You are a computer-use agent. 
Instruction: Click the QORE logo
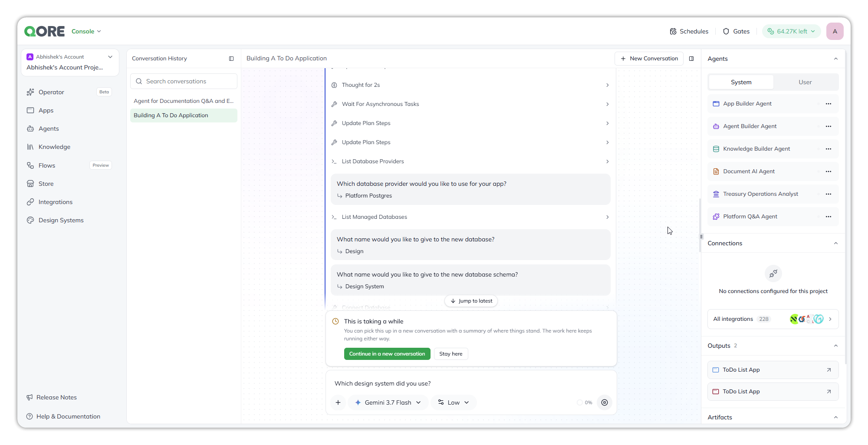(44, 31)
